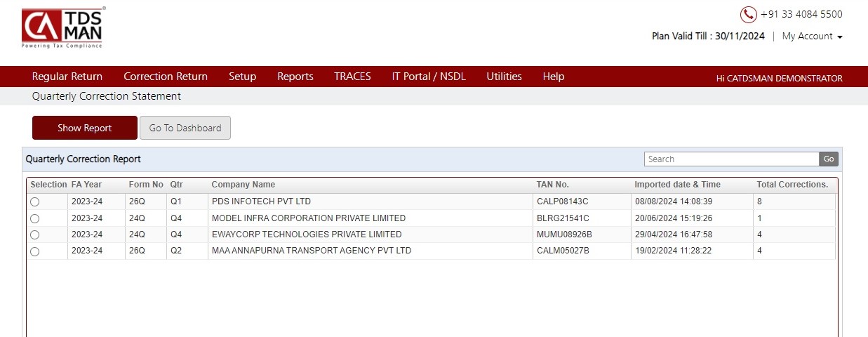This screenshot has height=337, width=868.
Task: Open the IT Portal / NSDL menu
Action: point(429,77)
